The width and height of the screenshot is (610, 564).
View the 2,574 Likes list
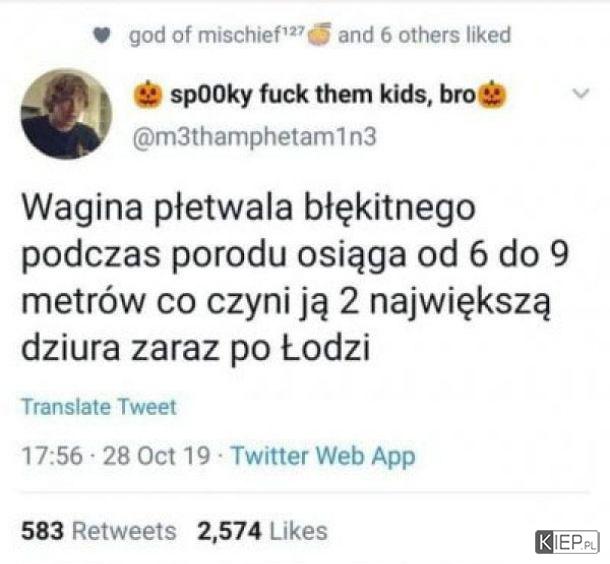click(x=263, y=531)
